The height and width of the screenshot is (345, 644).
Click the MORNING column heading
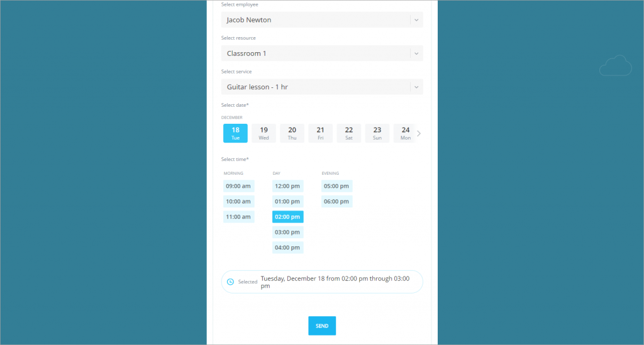pyautogui.click(x=233, y=173)
